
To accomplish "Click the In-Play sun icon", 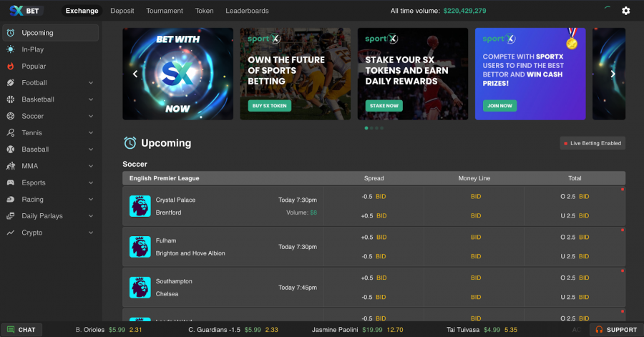I will pos(11,49).
